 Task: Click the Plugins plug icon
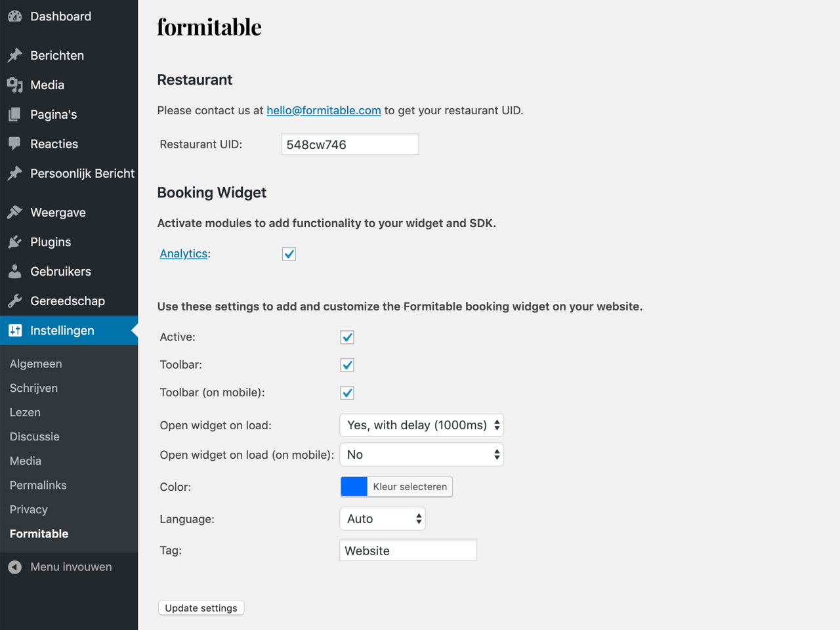[14, 241]
